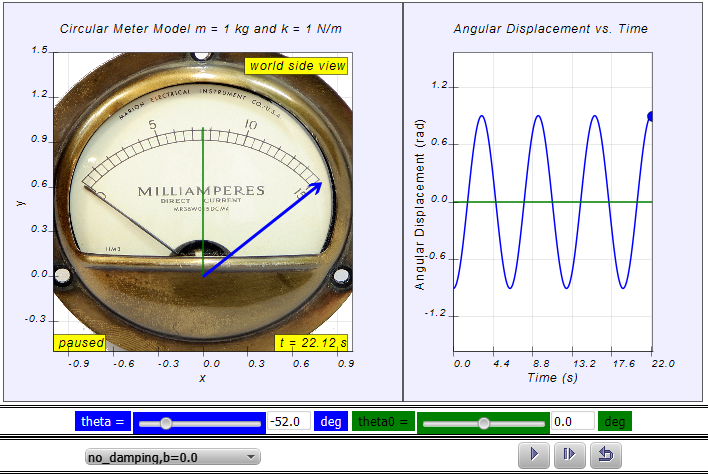Click the 'Angular Displacement (rad)' axis label
This screenshot has height=476, width=708.
420,205
